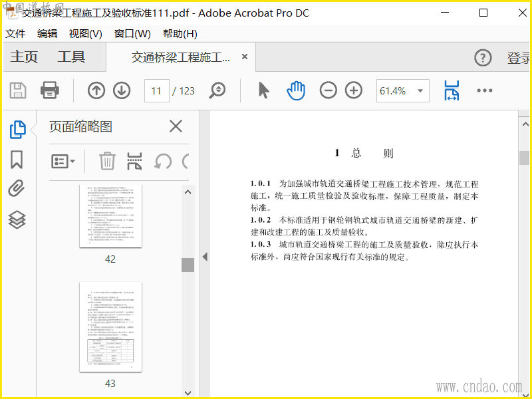Open the bookmarks sidebar panel
The width and height of the screenshot is (532, 399).
[17, 160]
